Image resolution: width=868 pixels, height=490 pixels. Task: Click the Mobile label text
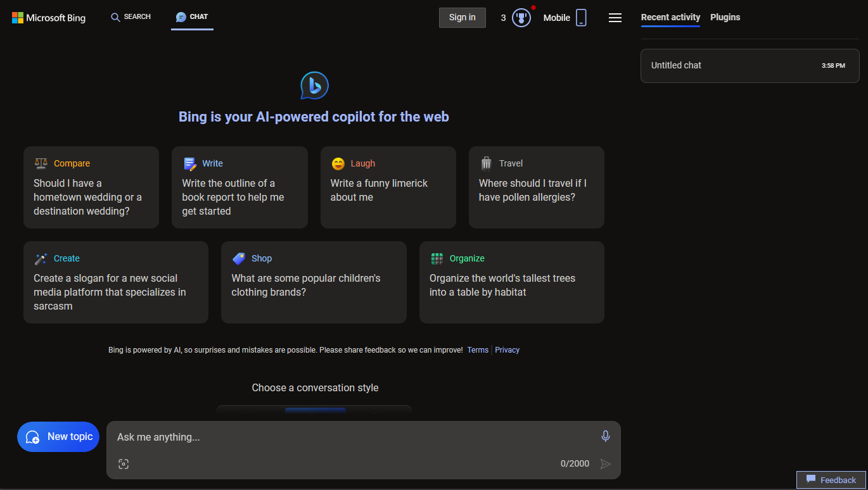[557, 18]
